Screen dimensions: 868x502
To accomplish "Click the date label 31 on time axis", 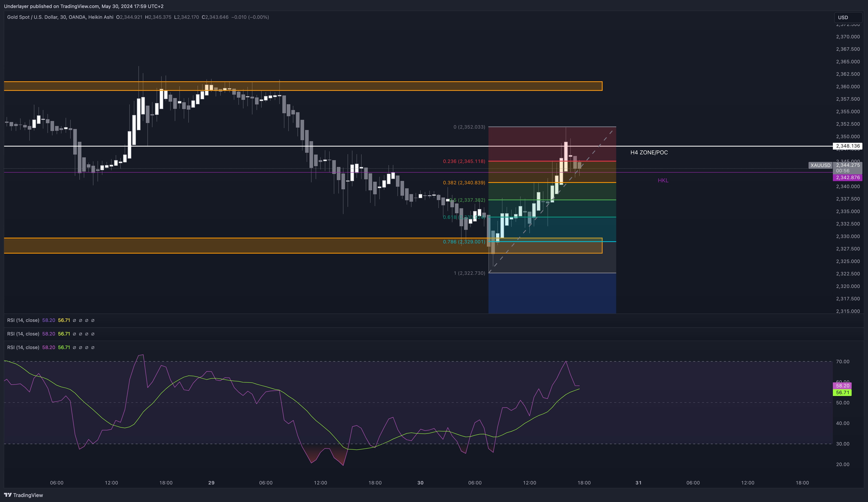I will coord(639,483).
